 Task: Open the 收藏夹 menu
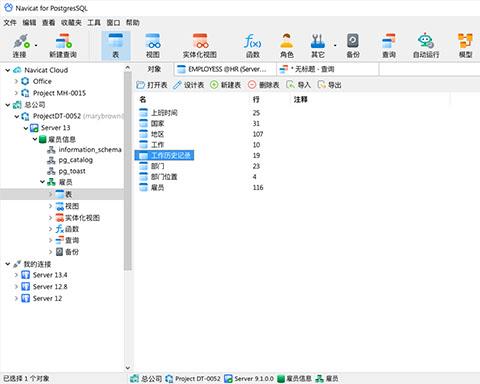pos(71,23)
